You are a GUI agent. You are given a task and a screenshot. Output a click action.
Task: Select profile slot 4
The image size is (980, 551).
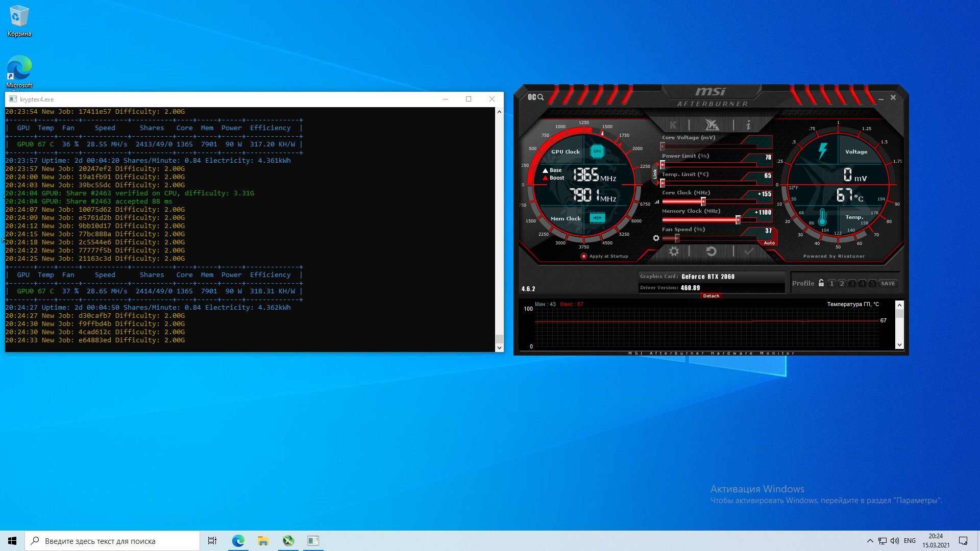[x=862, y=283]
